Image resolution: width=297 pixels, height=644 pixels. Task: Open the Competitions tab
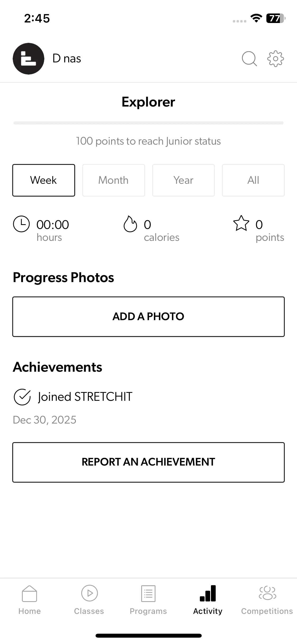pos(267,600)
